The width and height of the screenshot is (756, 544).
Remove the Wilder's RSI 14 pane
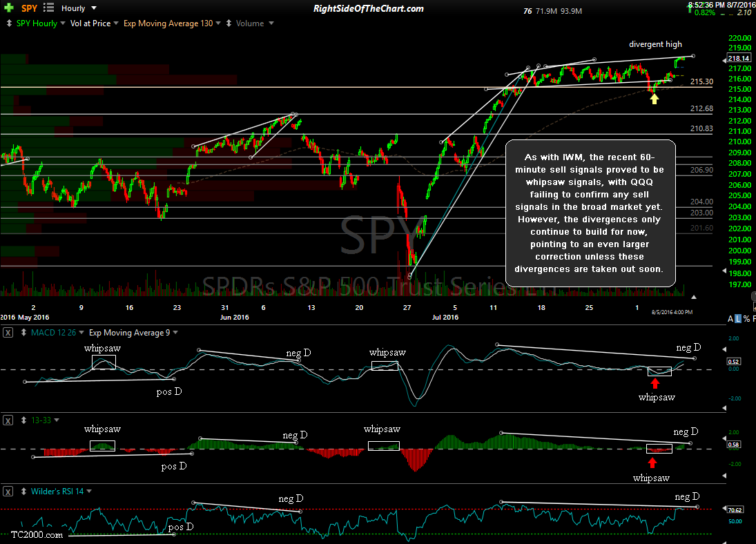(x=8, y=492)
